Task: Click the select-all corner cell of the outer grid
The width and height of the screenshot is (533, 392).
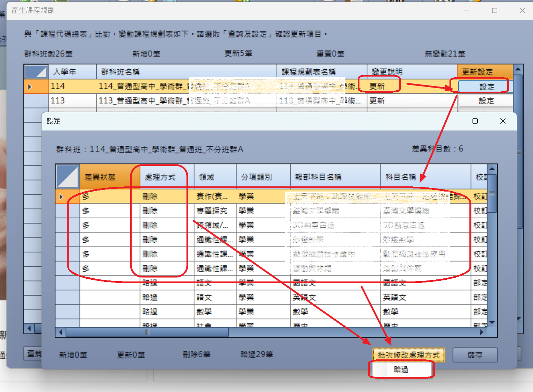Action: (36, 72)
